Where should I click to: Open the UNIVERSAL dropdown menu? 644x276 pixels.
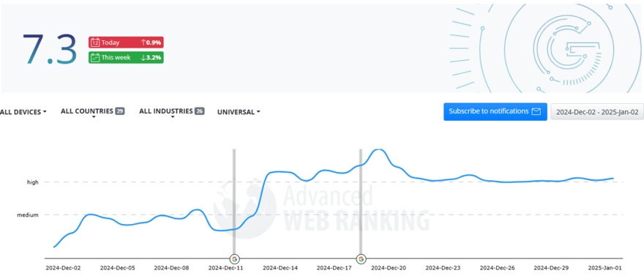tap(239, 112)
